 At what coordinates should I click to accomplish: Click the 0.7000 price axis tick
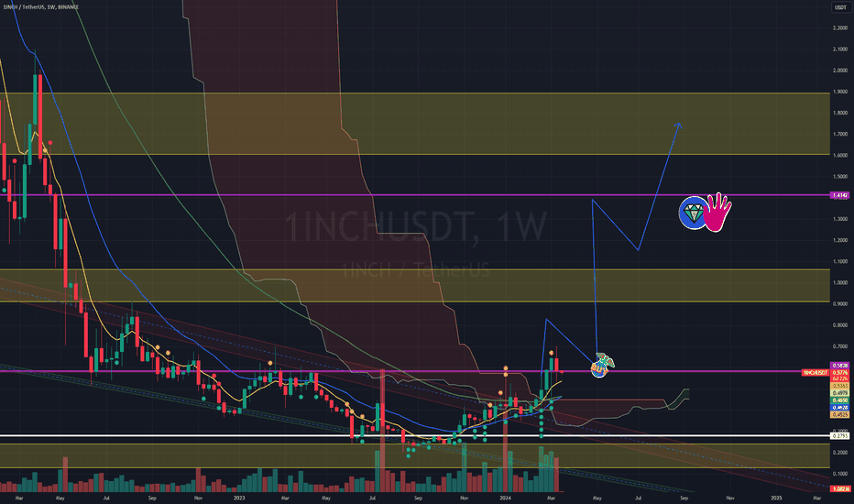point(840,346)
